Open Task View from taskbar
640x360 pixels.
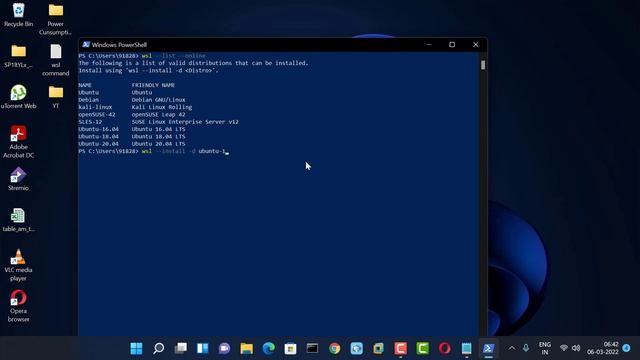180,348
